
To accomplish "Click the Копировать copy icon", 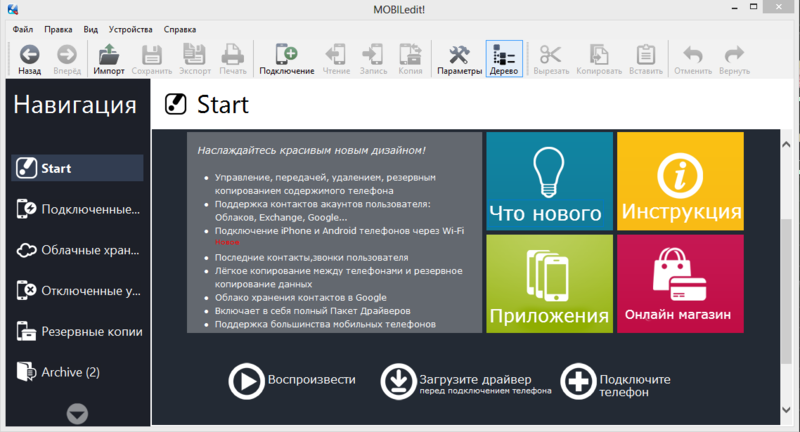I will (x=599, y=55).
